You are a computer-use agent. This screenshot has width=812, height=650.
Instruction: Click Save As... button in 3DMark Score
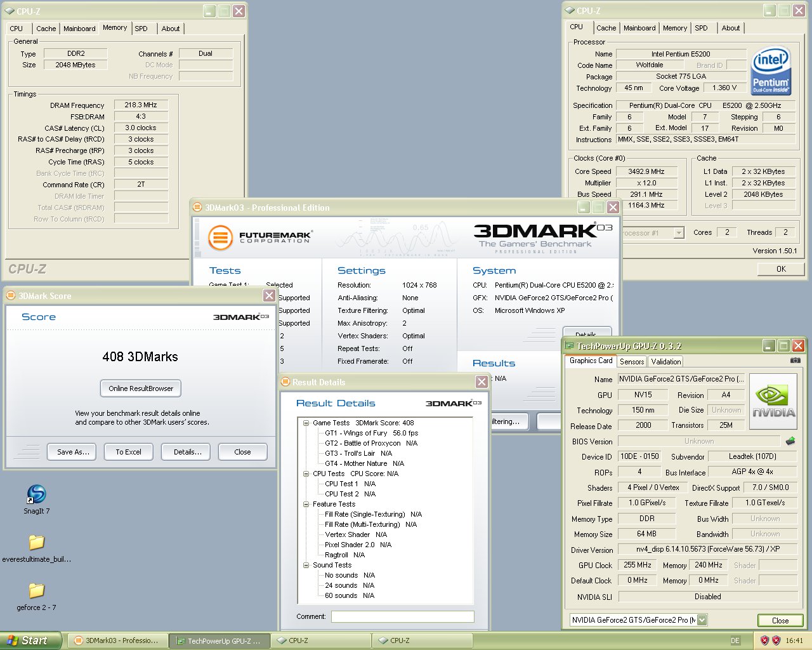click(x=72, y=452)
